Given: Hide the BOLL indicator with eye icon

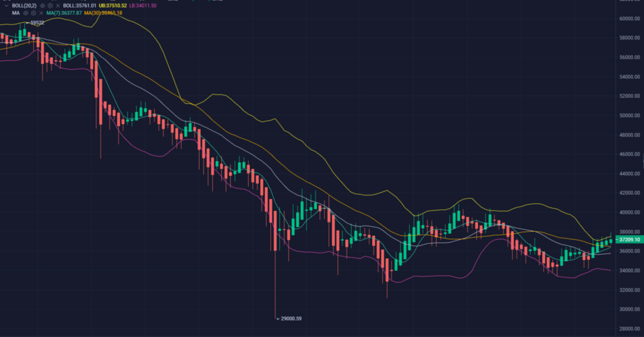Looking at the screenshot, I should coord(42,5).
